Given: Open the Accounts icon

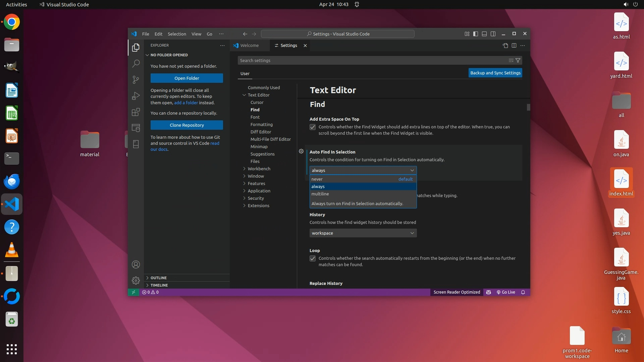Looking at the screenshot, I should (136, 264).
